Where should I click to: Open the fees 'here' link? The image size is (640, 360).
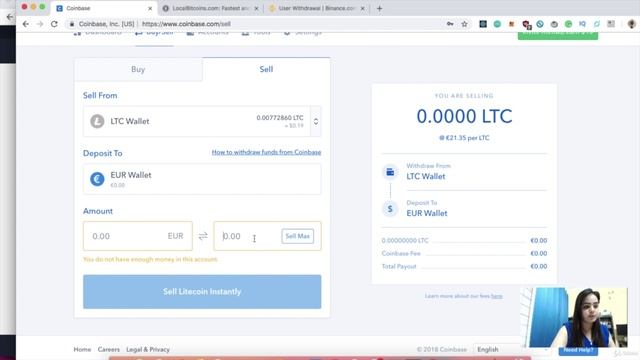pos(496,296)
